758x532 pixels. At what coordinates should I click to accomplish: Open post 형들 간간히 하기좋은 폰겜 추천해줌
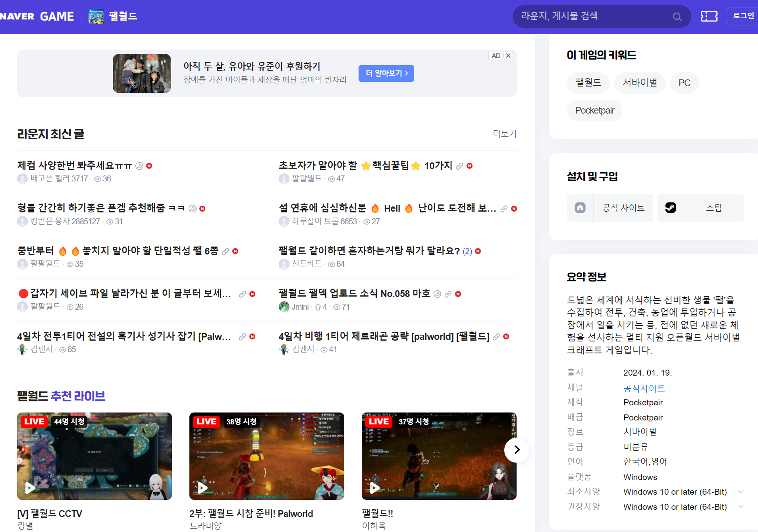coord(101,208)
